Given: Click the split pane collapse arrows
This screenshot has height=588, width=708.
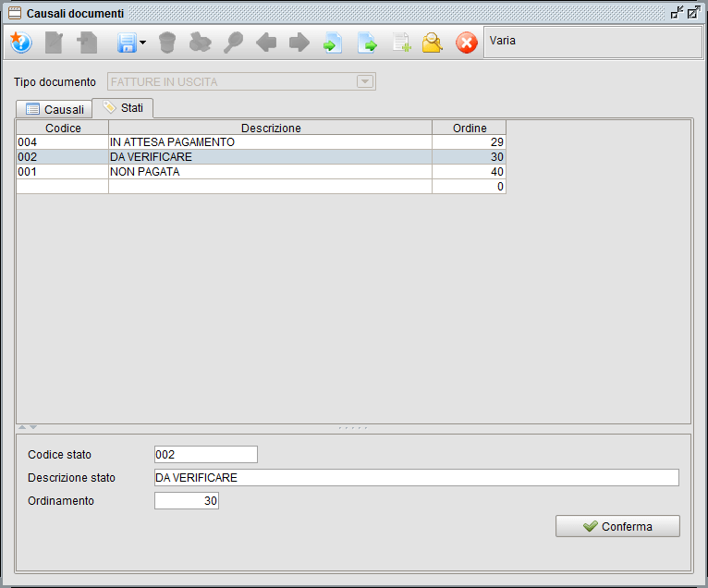Looking at the screenshot, I should tap(28, 427).
